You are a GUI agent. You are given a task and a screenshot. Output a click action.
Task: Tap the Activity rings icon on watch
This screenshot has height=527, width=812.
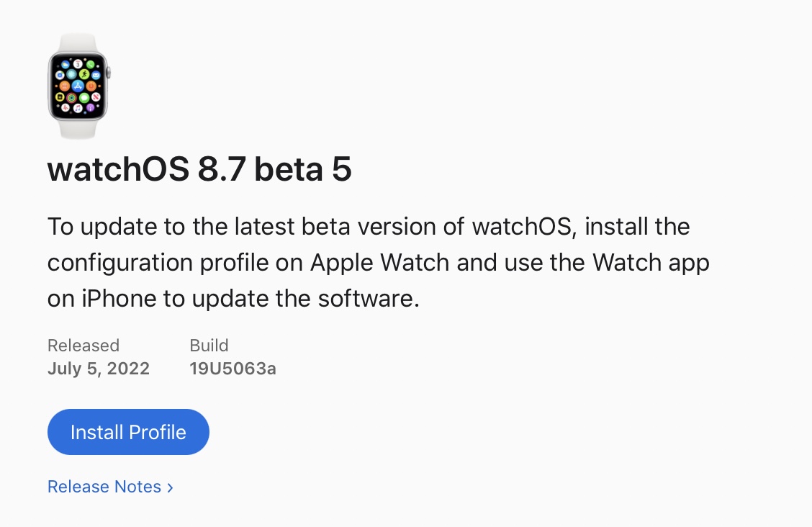coord(71,98)
